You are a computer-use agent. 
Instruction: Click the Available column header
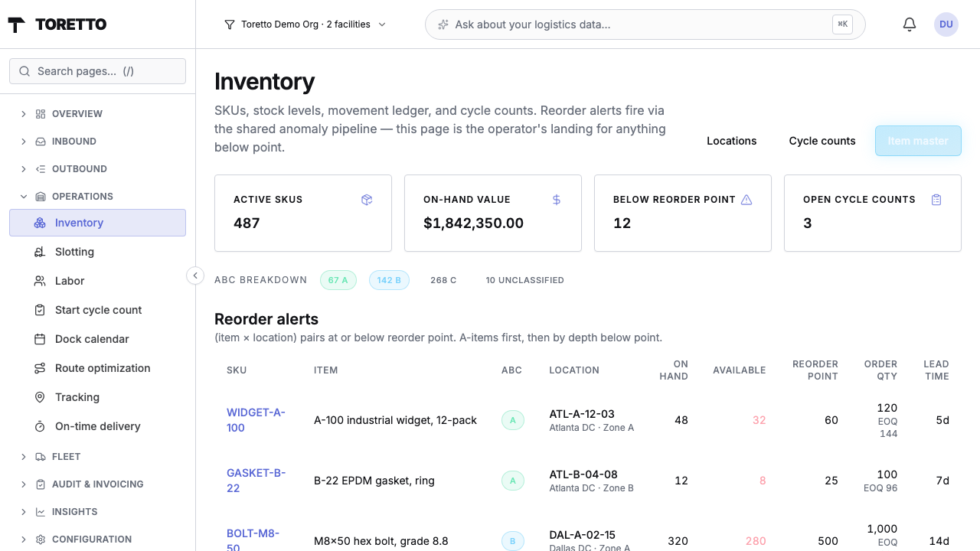(740, 370)
